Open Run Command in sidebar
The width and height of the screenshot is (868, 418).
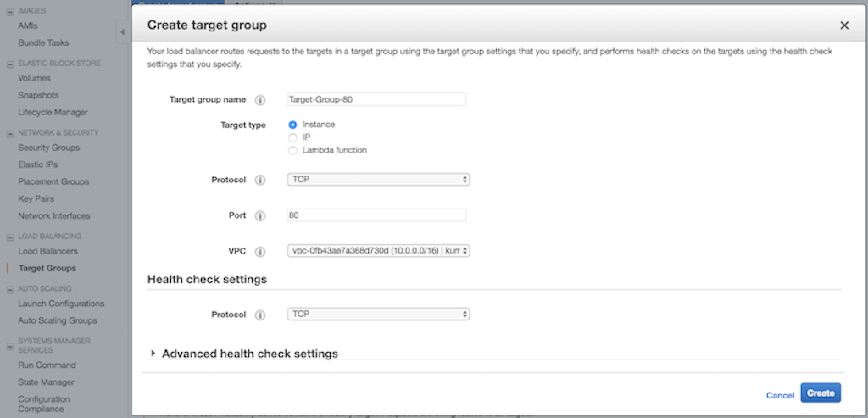pyautogui.click(x=47, y=365)
